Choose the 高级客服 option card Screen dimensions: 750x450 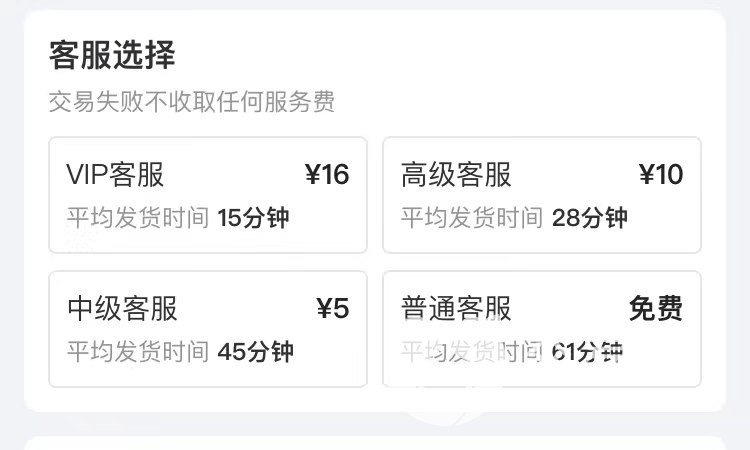542,195
